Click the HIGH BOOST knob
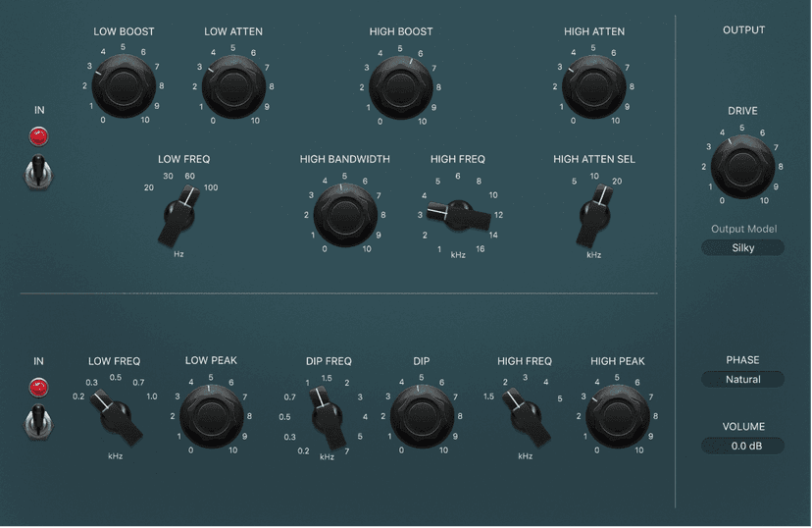 (401, 87)
